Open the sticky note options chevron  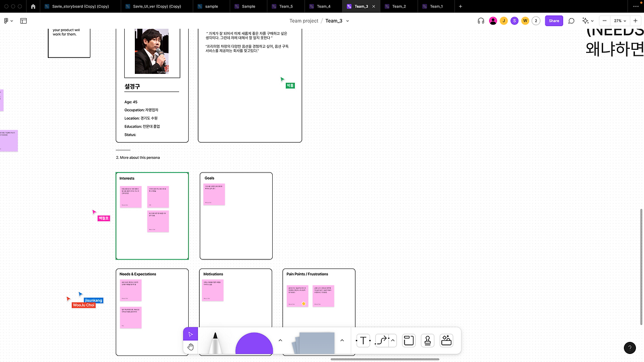point(342,340)
